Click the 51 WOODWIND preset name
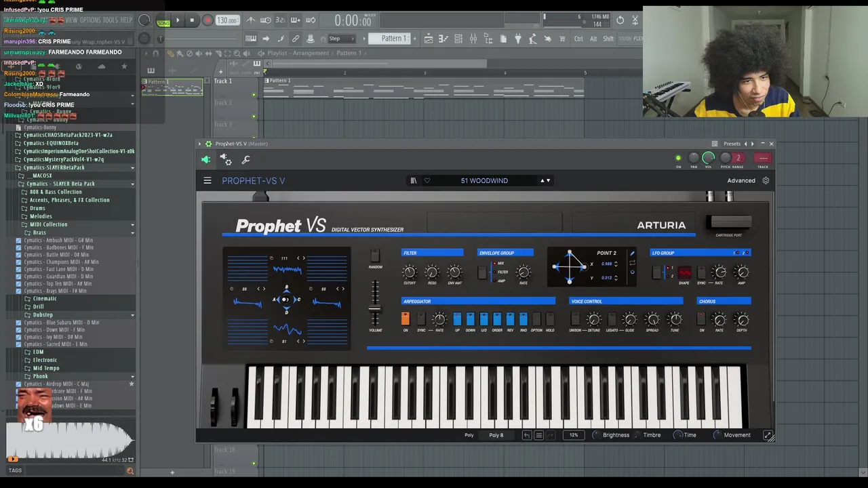The height and width of the screenshot is (488, 868). tap(484, 180)
